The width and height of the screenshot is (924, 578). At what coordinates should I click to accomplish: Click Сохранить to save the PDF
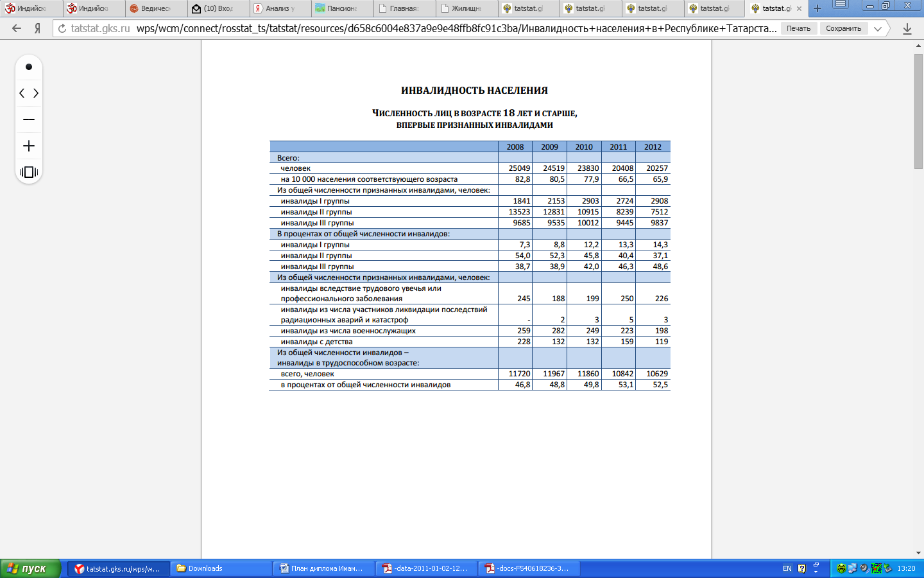pos(843,28)
